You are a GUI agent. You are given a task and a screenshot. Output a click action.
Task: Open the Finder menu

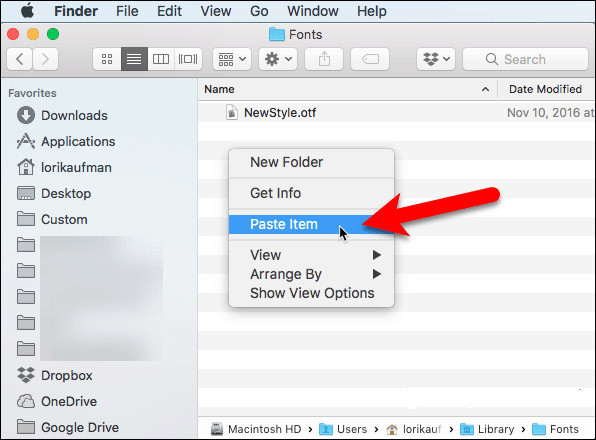click(76, 11)
